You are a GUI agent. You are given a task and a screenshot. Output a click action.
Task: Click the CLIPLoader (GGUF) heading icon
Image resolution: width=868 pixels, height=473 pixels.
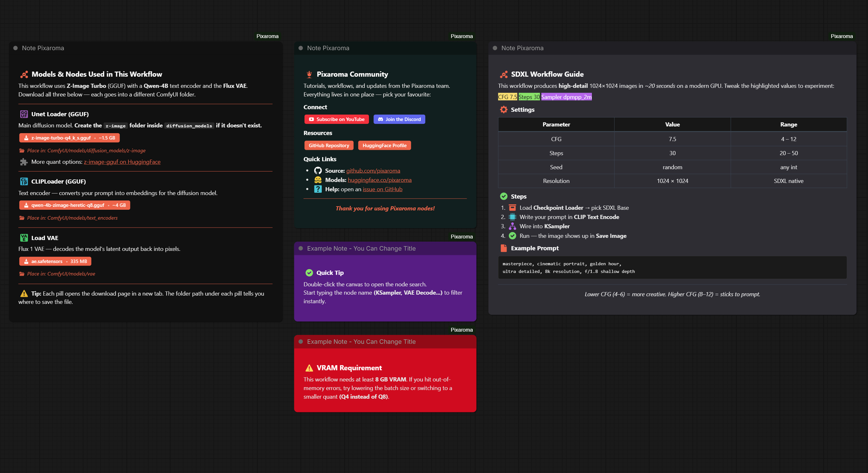tap(24, 181)
